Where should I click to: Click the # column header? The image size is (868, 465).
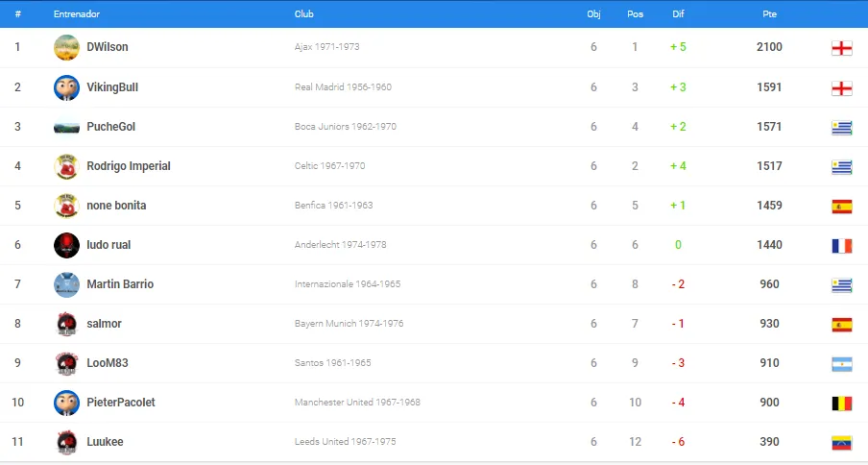click(x=17, y=13)
